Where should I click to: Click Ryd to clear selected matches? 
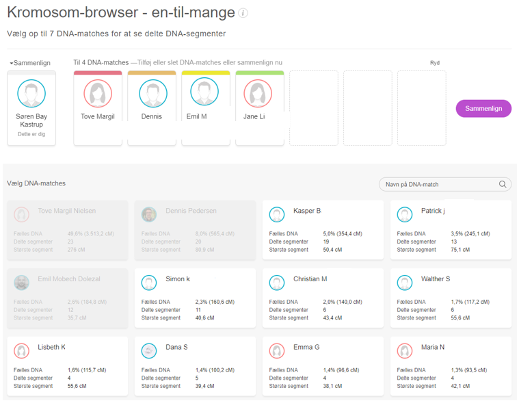[434, 63]
